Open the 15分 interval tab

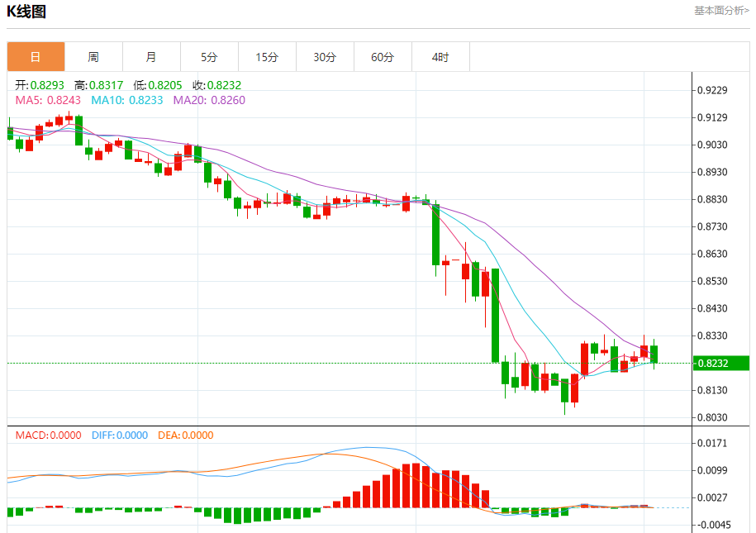(x=267, y=57)
